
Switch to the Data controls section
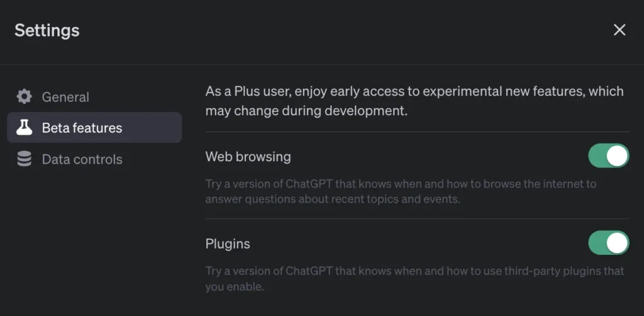point(82,159)
